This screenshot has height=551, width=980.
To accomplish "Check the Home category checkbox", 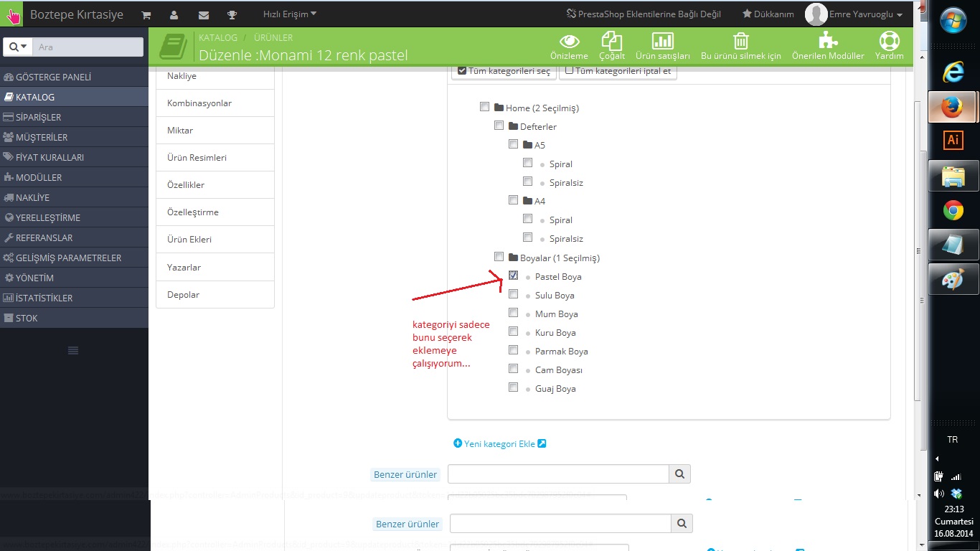I will point(484,107).
